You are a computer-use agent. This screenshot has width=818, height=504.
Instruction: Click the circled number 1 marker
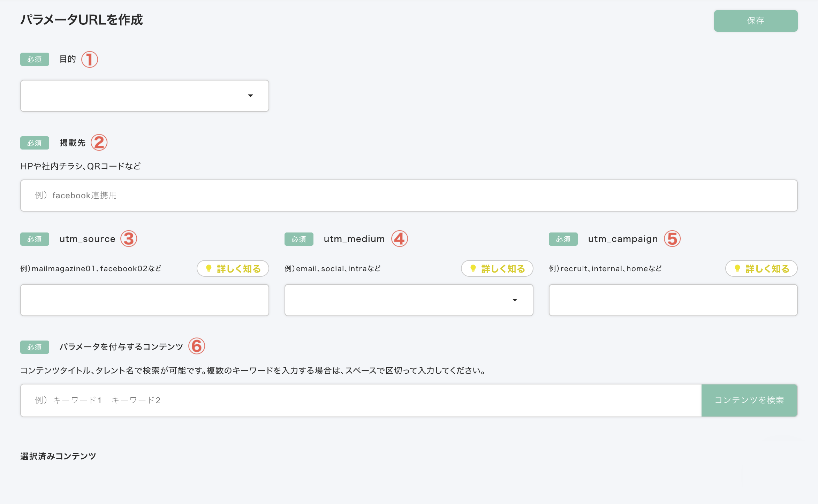click(x=90, y=59)
